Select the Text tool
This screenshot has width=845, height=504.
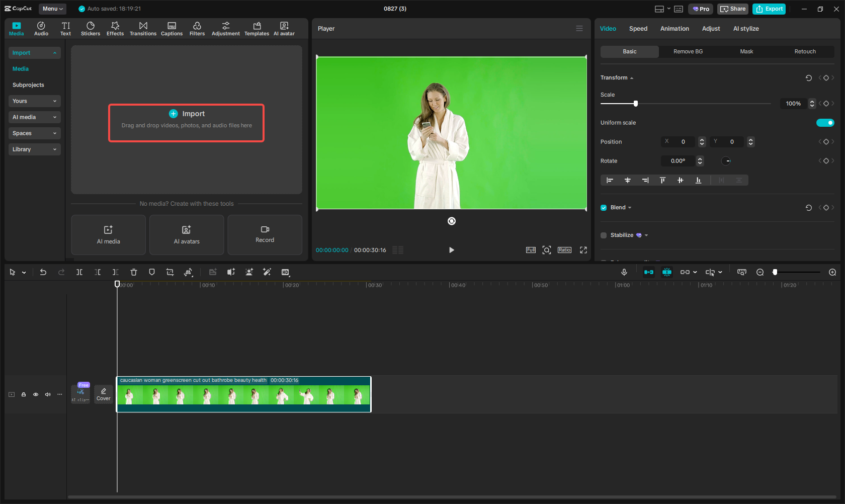pos(65,28)
